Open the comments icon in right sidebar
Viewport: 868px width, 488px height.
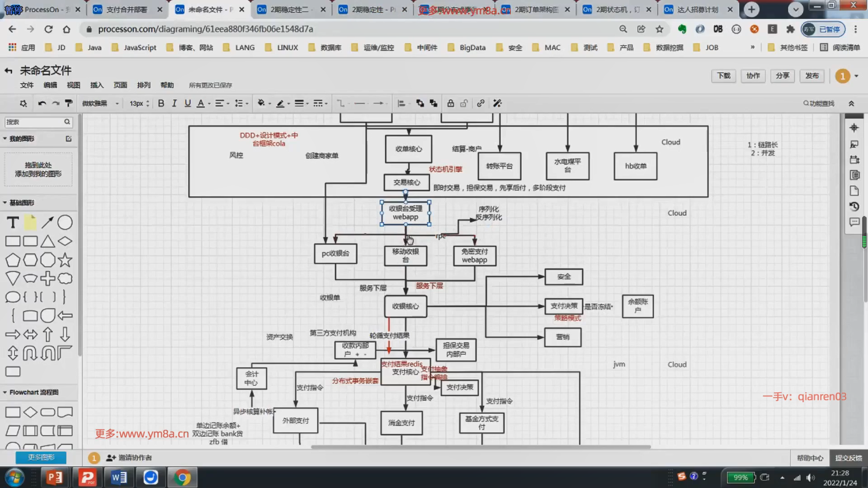click(x=854, y=222)
